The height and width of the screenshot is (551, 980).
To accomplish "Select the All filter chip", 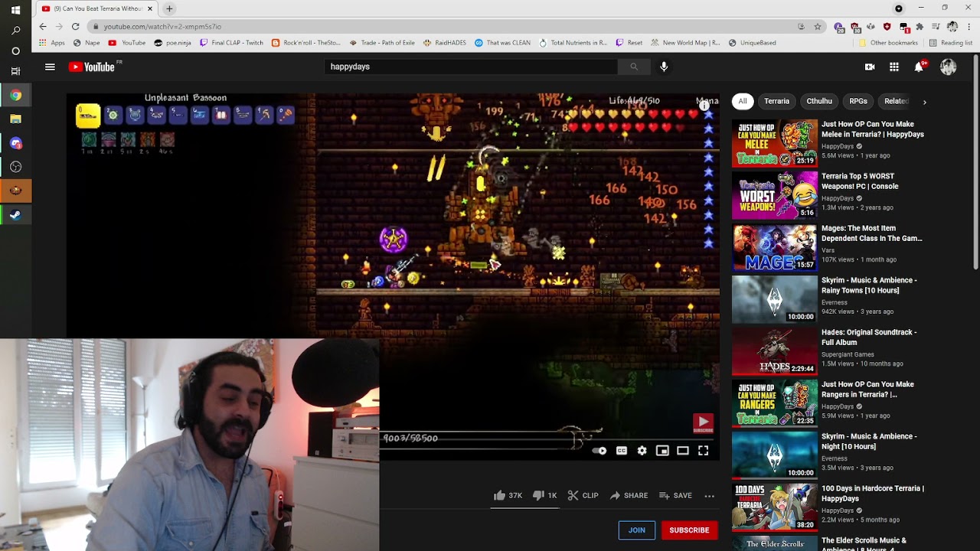I will click(742, 101).
